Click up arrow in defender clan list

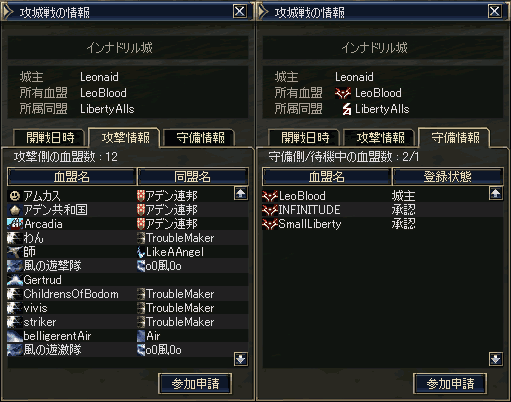click(x=496, y=193)
